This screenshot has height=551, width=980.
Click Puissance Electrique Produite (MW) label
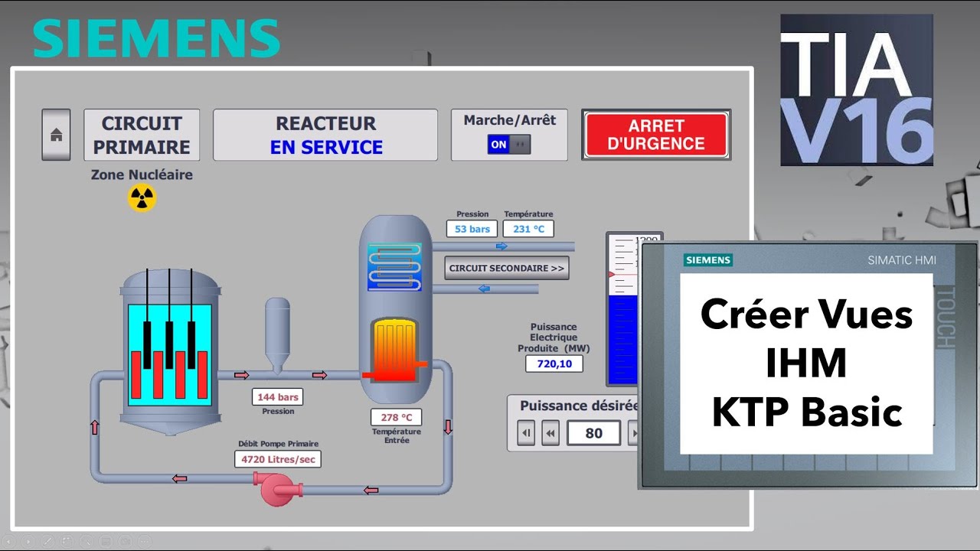[554, 337]
